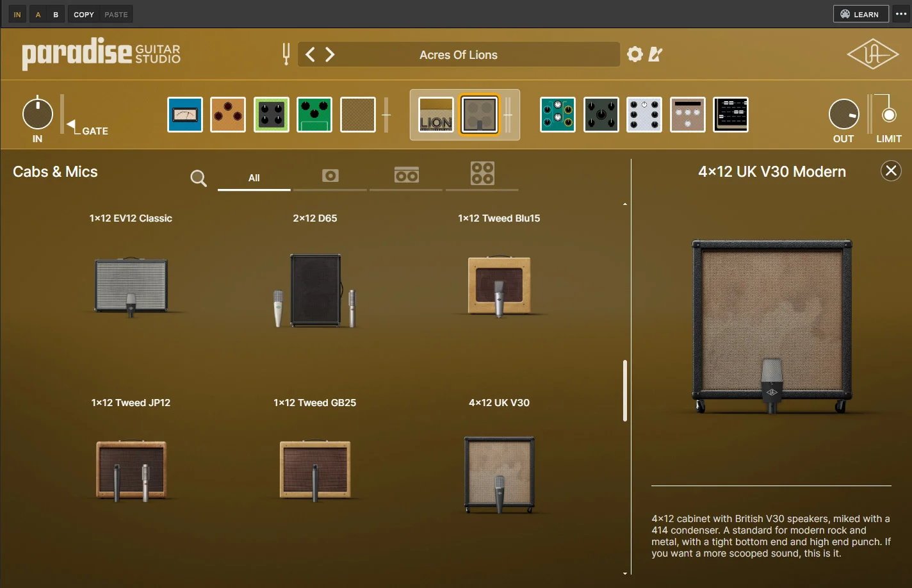This screenshot has width=912, height=588.
Task: Show All cabinets tab
Action: pos(254,177)
